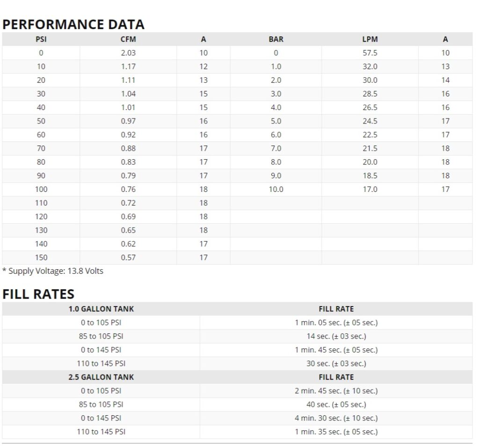Select the 150 PSI row value
The width and height of the screenshot is (479, 448).
coord(41,257)
